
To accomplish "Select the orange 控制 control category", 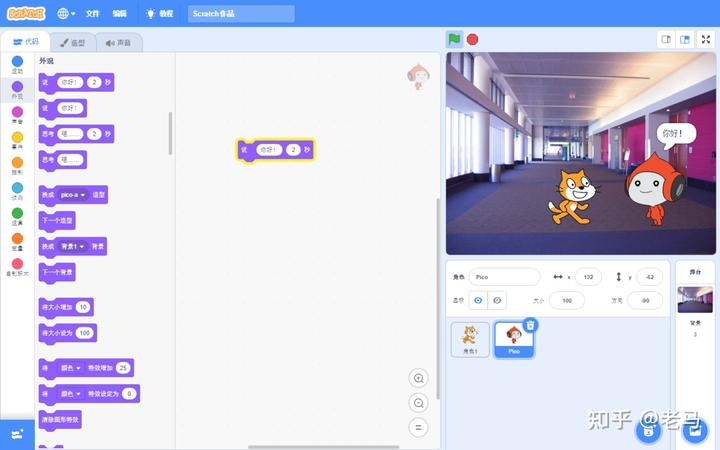I will pyautogui.click(x=17, y=166).
